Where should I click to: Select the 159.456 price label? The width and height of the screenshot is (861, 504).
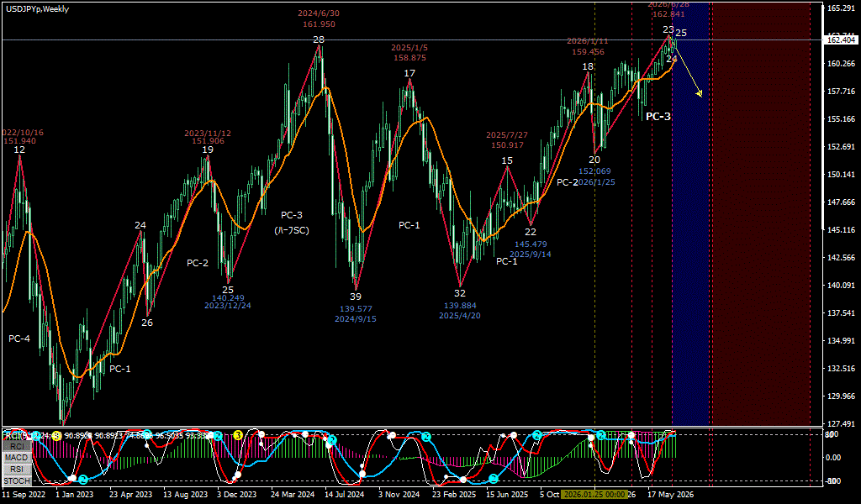click(588, 52)
